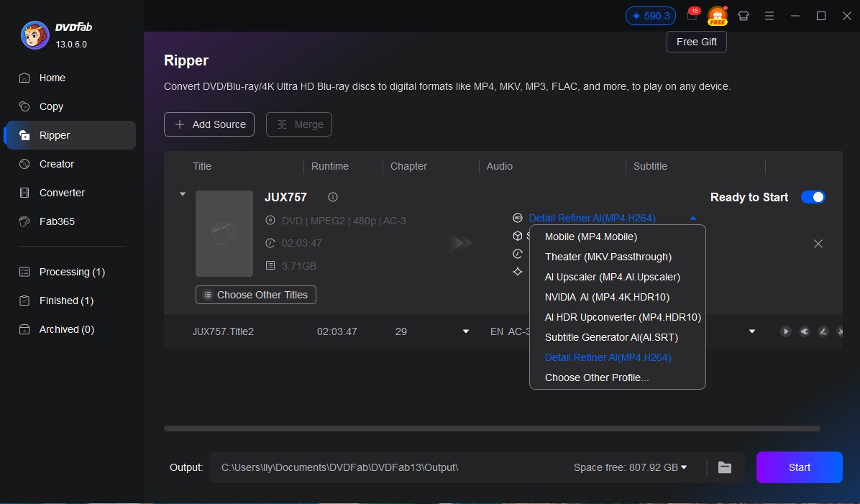Click the JUX757 disc thumbnail

click(224, 234)
